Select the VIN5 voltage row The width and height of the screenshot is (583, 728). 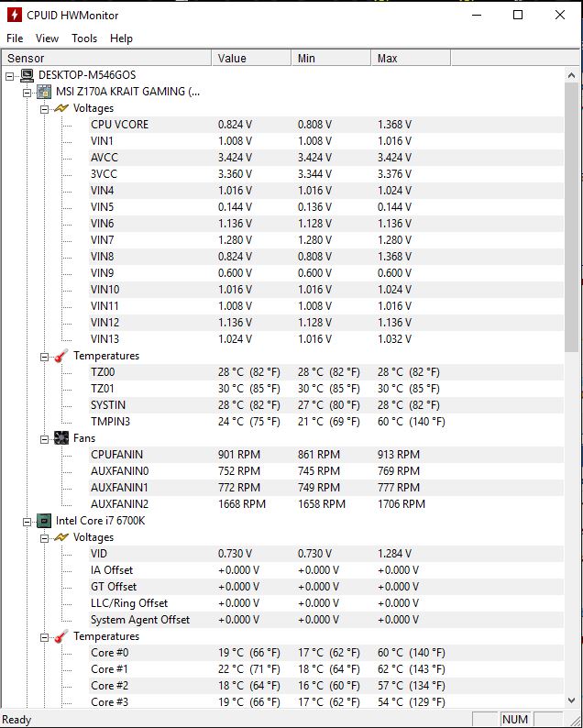[x=326, y=207]
